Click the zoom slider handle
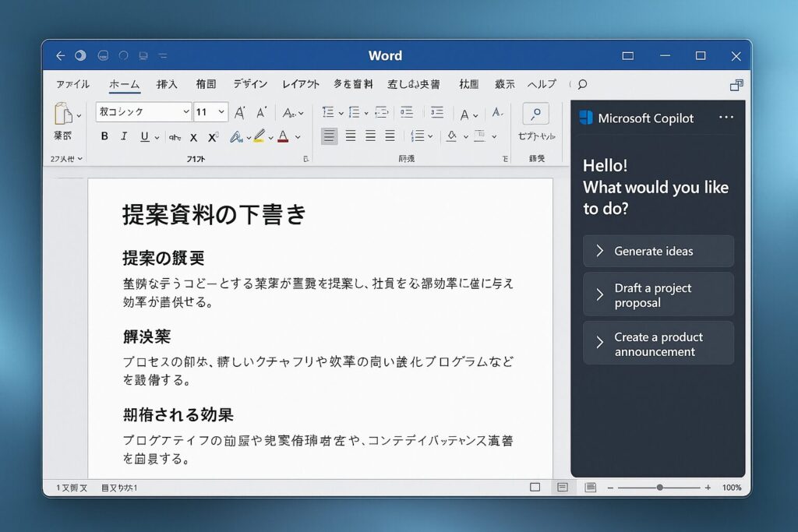This screenshot has height=532, width=798. pos(659,488)
